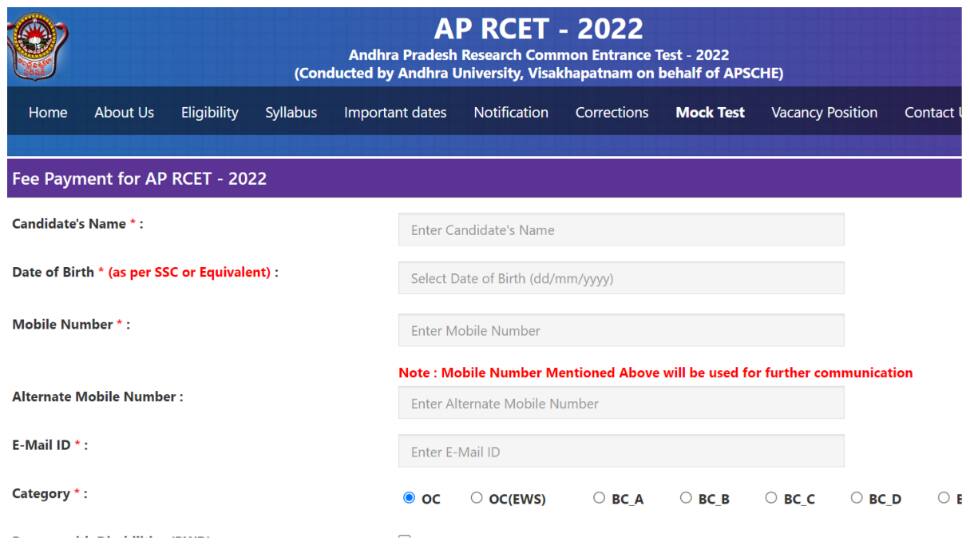Open the Date of Birth picker field
This screenshot has width=970, height=546.
point(621,278)
